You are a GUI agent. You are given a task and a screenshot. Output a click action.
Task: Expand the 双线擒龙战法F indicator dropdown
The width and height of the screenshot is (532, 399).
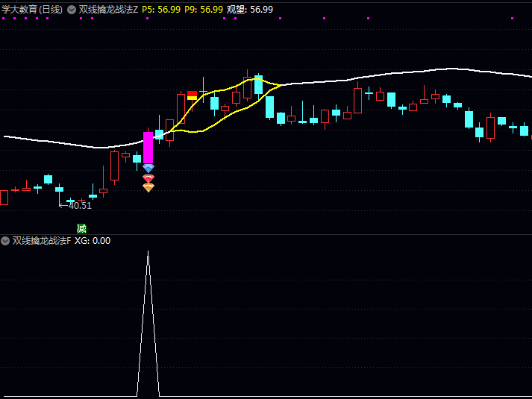[5, 241]
